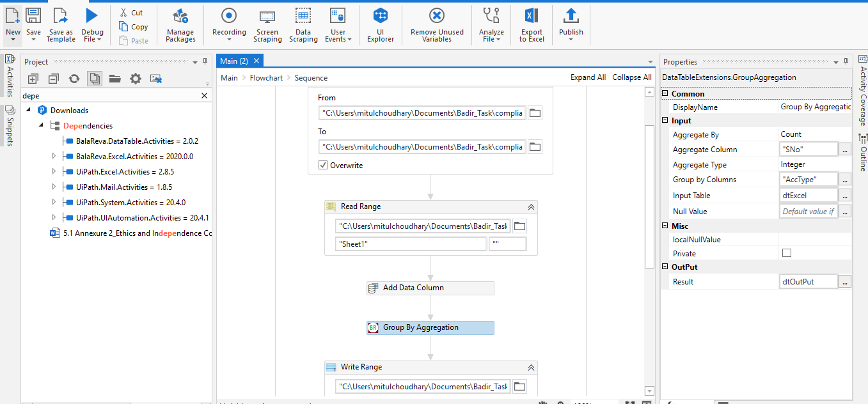The width and height of the screenshot is (868, 404).
Task: Open the Publish dropdown
Action: (571, 40)
